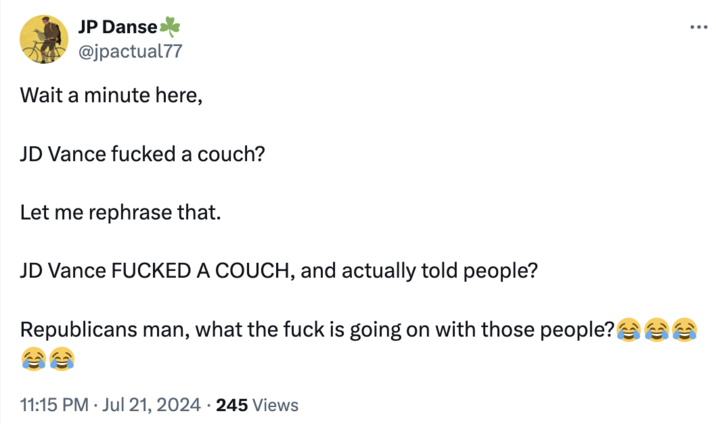Click the "245" view count number
716x424 pixels.
231,405
